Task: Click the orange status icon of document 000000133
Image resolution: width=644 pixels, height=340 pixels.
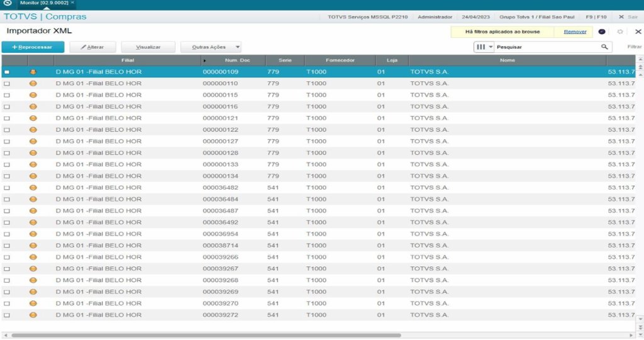Action: coord(33,164)
